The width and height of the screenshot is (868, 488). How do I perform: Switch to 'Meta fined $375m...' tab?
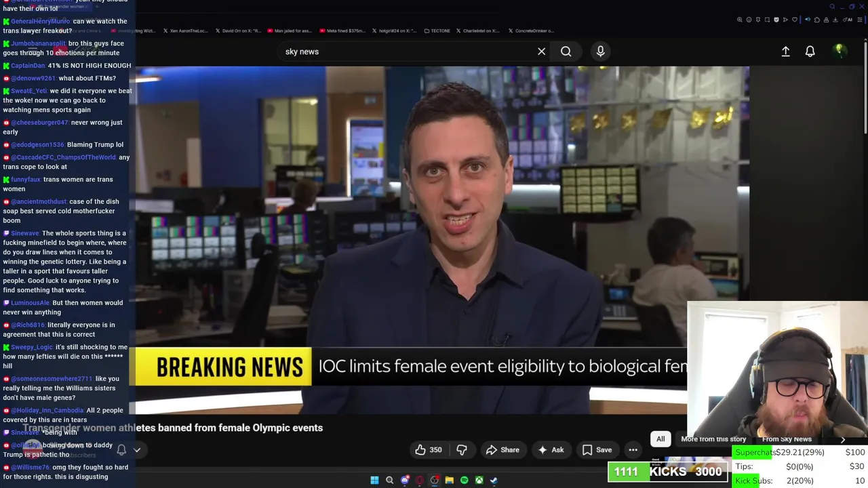[342, 30]
